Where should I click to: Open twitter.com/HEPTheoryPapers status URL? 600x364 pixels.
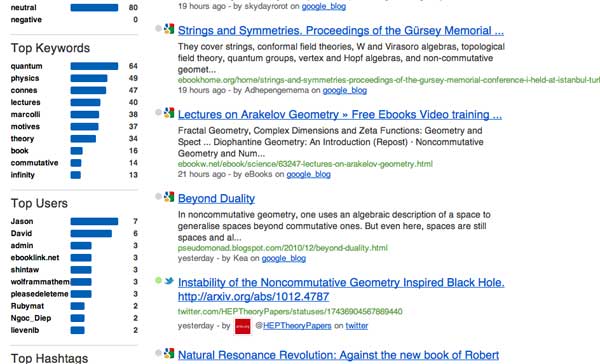(290, 312)
